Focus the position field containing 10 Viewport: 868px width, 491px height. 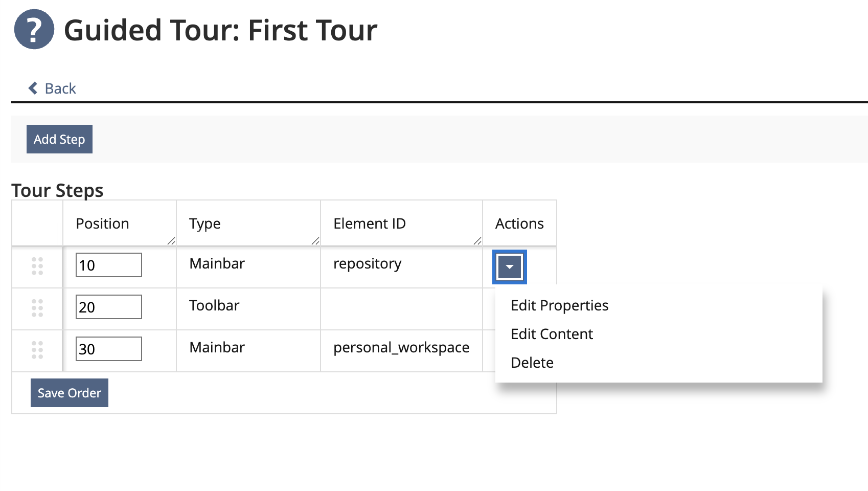tap(108, 265)
